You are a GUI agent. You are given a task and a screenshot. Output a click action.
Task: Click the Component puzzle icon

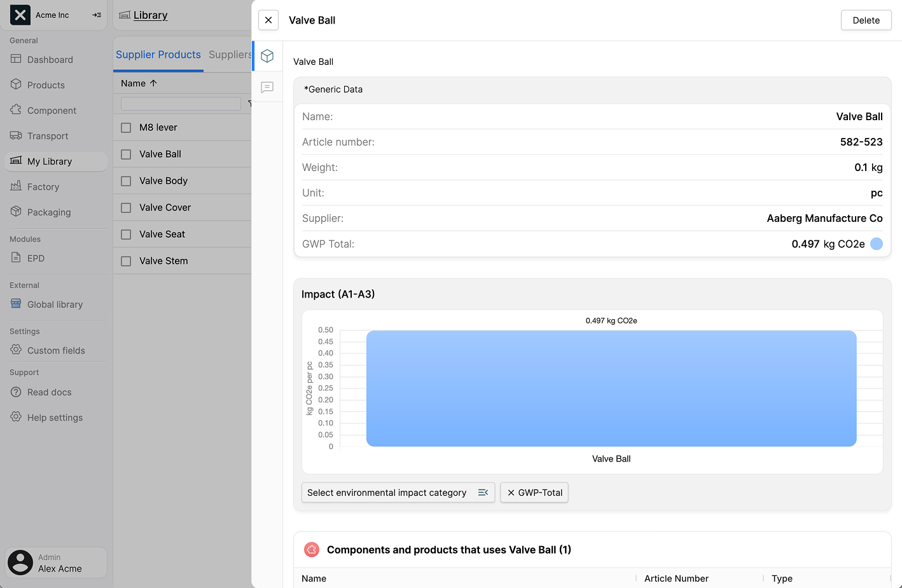pos(16,110)
